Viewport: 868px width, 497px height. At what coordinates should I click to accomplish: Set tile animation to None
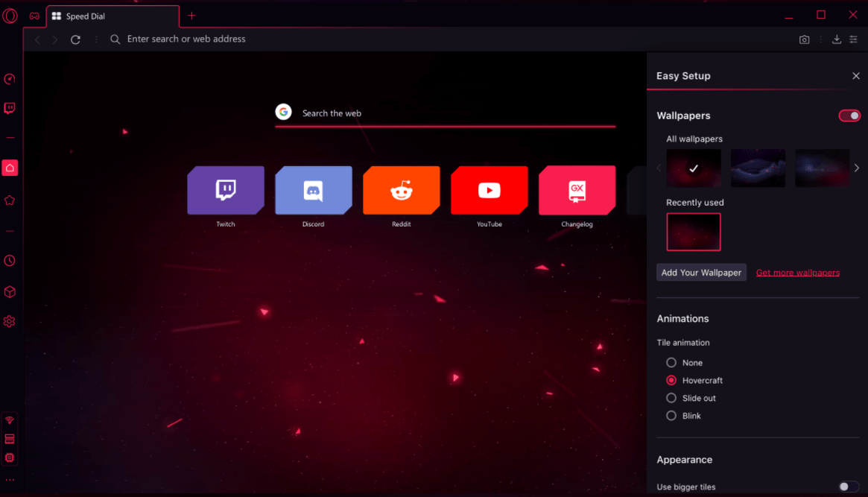(x=671, y=362)
